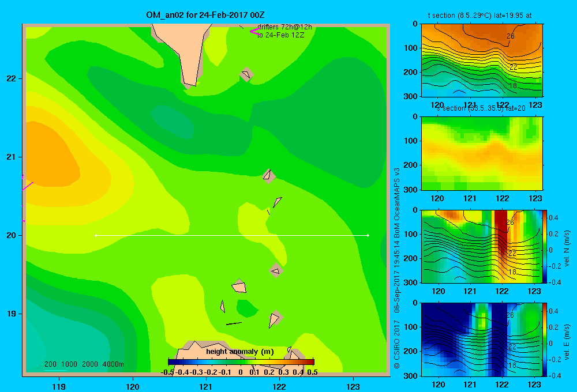This screenshot has height=392, width=577.
Task: Click depth label '300' on salinity section axis
Action: click(410, 190)
